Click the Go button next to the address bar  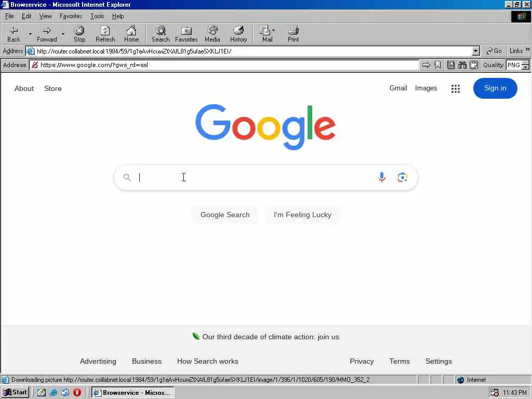coord(494,51)
